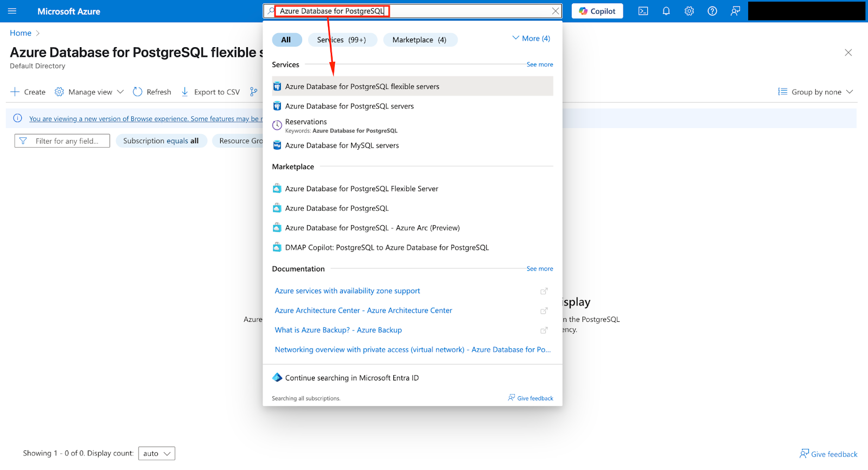Image resolution: width=868 pixels, height=470 pixels.
Task: Open Azure Database for PostgreSQL flexible servers
Action: (x=412, y=86)
